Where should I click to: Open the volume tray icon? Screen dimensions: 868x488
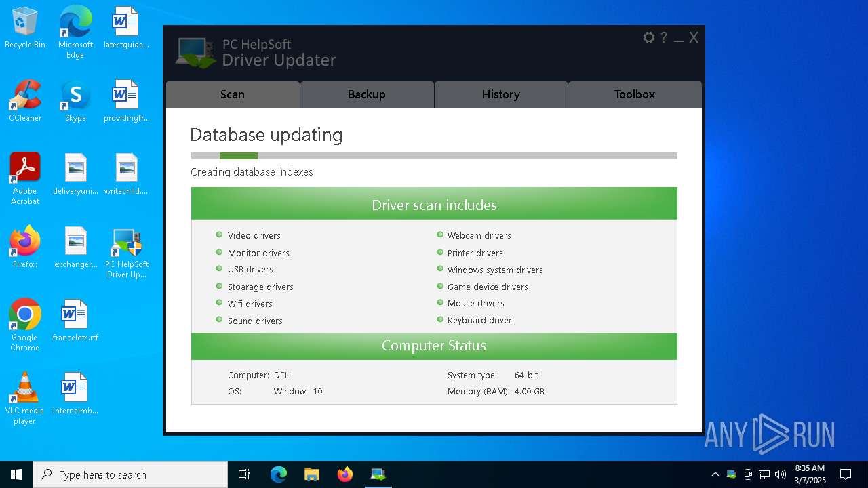coord(781,474)
